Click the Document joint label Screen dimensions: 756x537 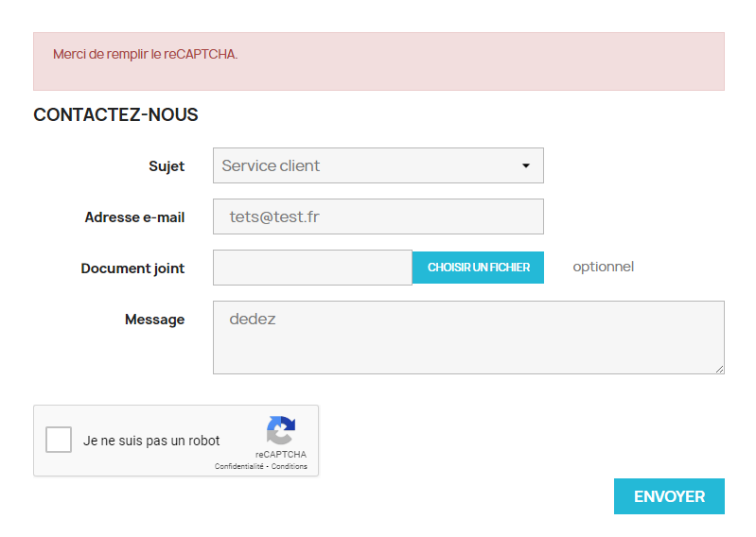[132, 268]
